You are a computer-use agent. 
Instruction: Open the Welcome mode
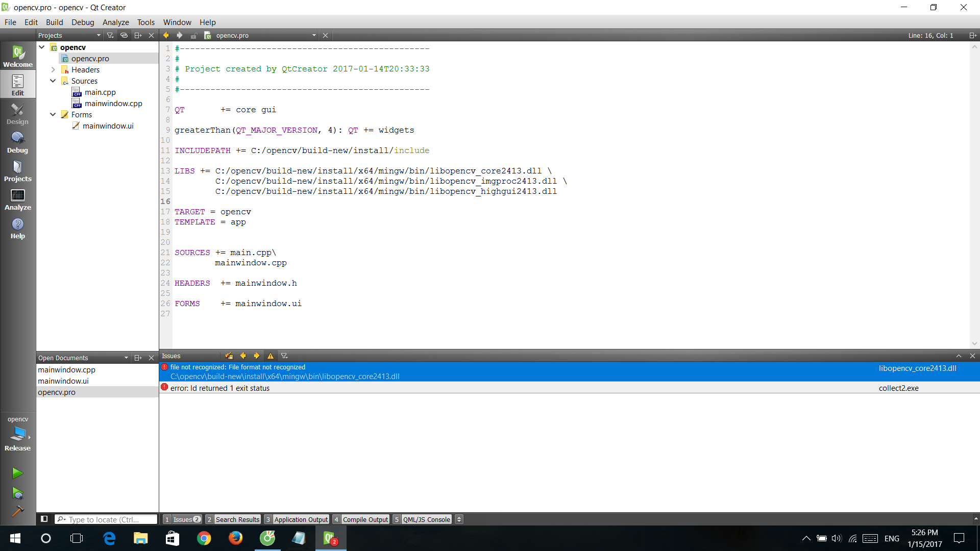pos(18,56)
